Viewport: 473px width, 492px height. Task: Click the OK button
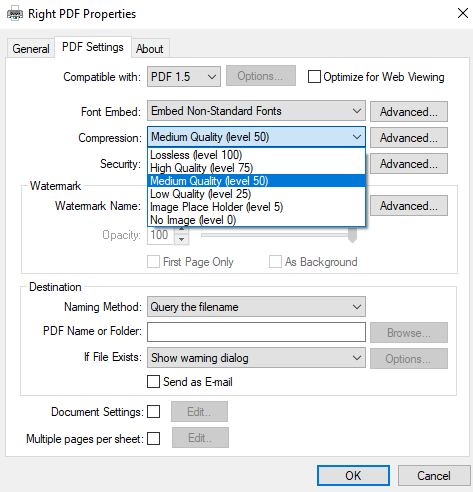pos(353,476)
